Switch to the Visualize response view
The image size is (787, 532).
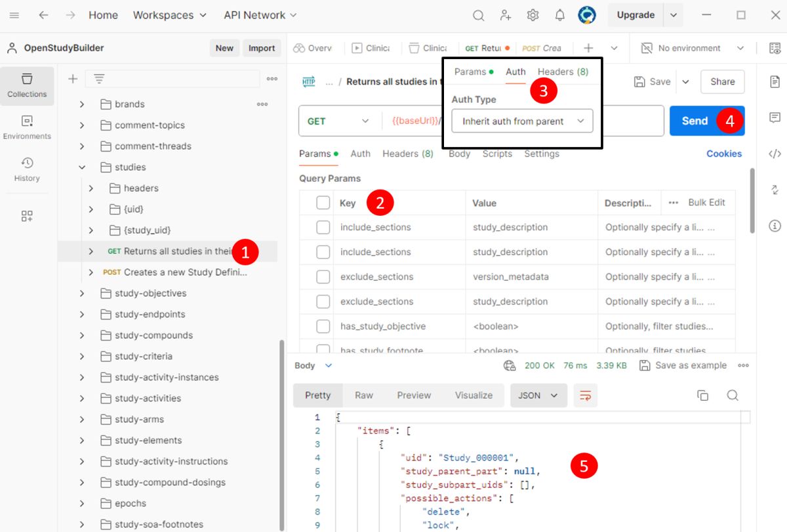[x=474, y=396]
